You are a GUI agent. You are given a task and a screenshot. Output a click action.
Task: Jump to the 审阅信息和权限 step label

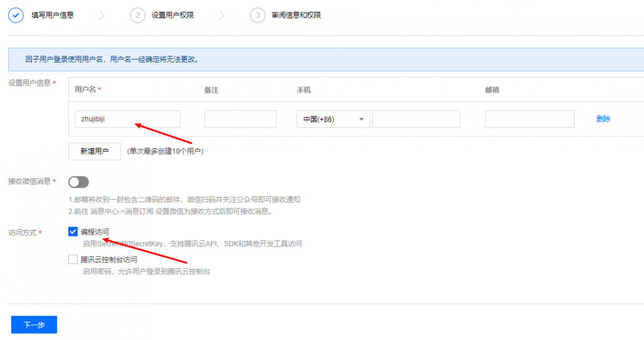(x=296, y=15)
